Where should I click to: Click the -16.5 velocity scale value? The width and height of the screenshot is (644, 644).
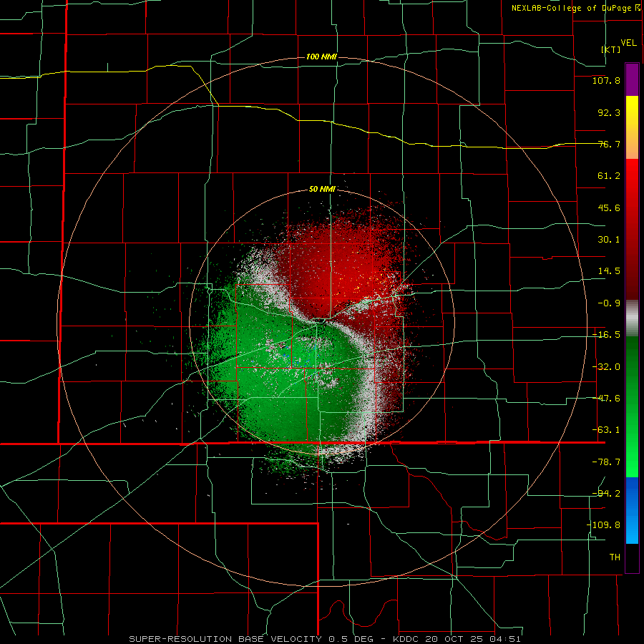click(606, 335)
